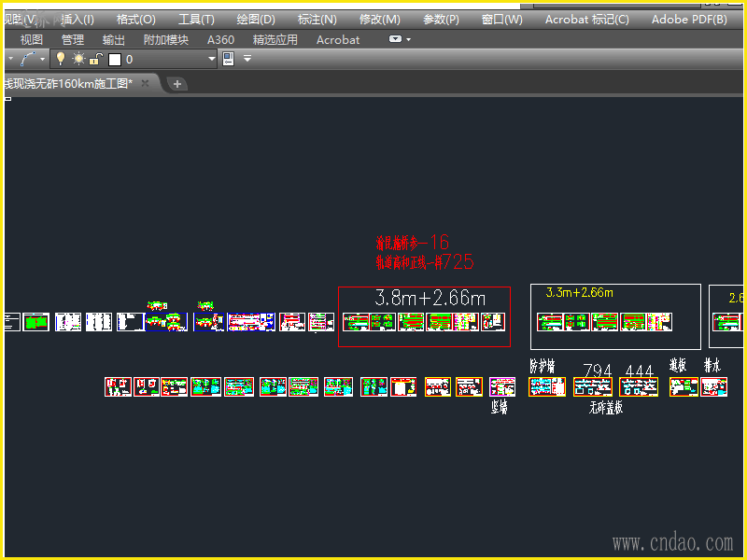Open the white layer color swatch
The image size is (747, 560).
pyautogui.click(x=115, y=60)
